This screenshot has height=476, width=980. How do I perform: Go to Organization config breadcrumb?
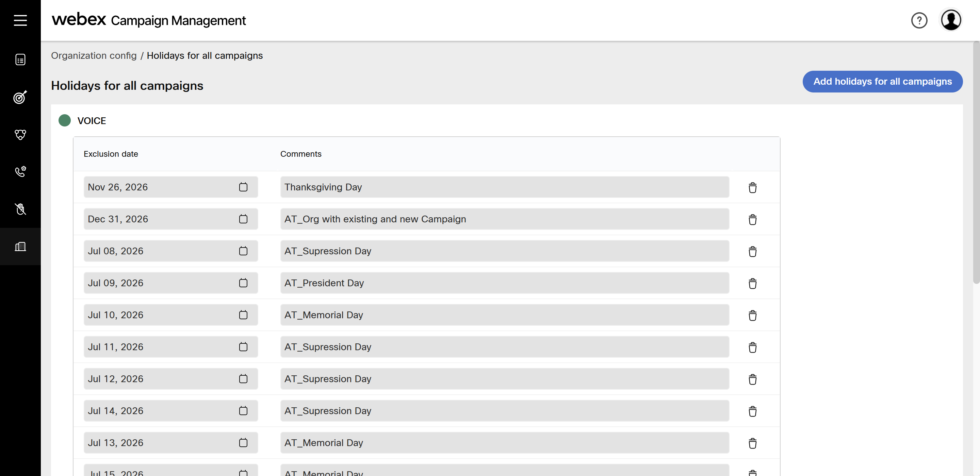click(94, 55)
